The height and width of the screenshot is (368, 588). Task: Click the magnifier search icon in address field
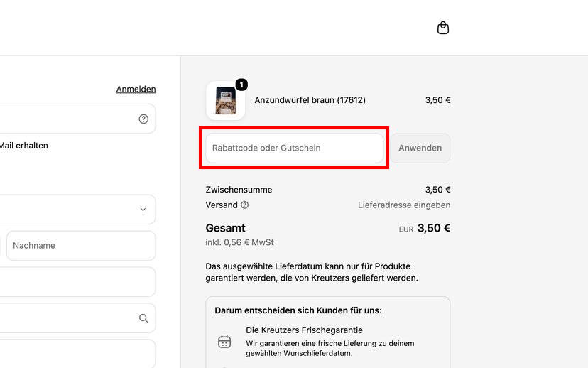click(143, 318)
